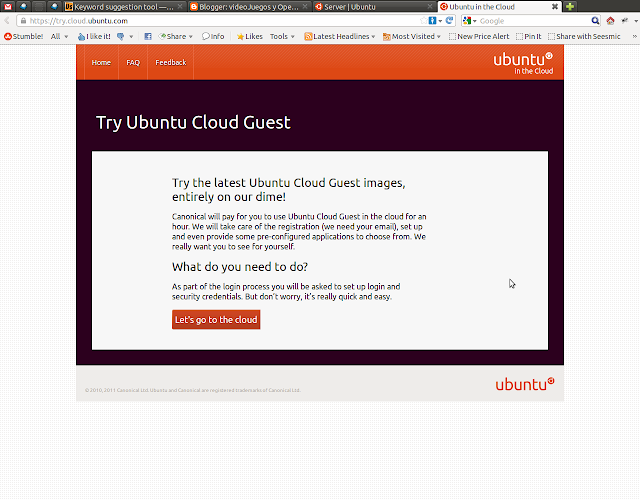The height and width of the screenshot is (500, 640).
Task: Click the Info speech bubble button
Action: click(213, 36)
